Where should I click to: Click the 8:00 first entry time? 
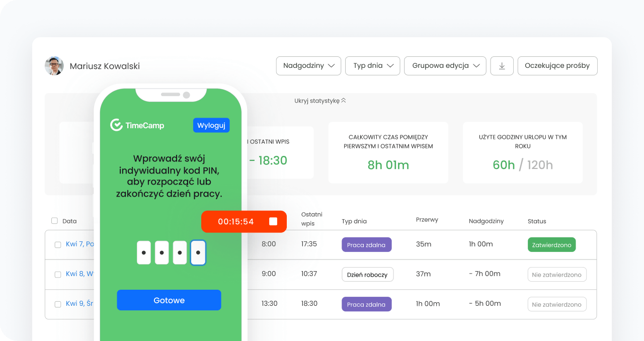click(269, 244)
